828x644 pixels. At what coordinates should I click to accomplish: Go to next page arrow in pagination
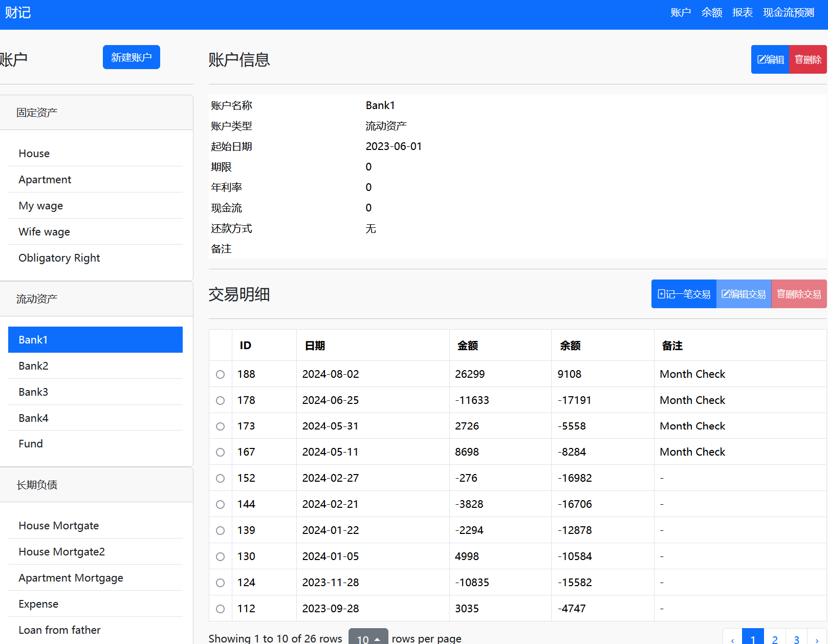(x=817, y=639)
